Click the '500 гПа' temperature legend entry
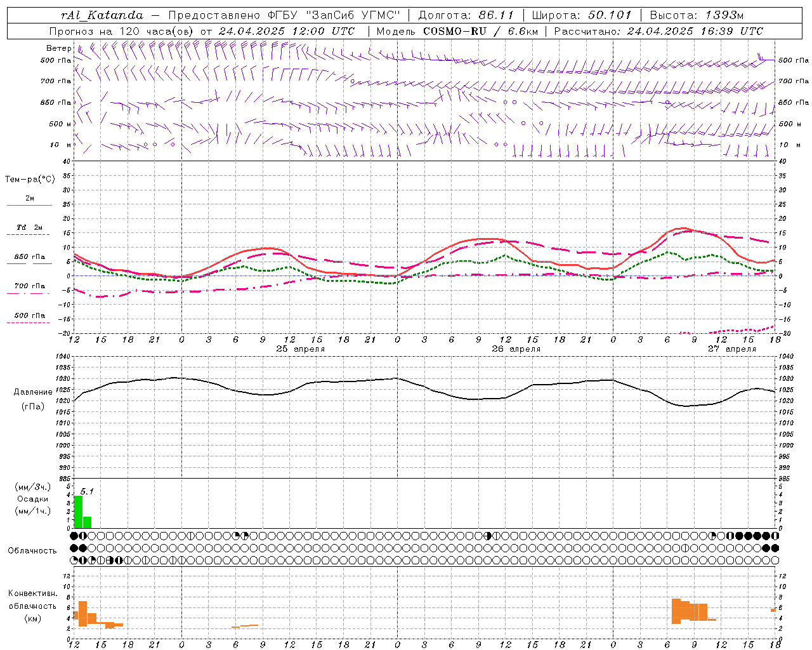The image size is (812, 650). coord(29,318)
